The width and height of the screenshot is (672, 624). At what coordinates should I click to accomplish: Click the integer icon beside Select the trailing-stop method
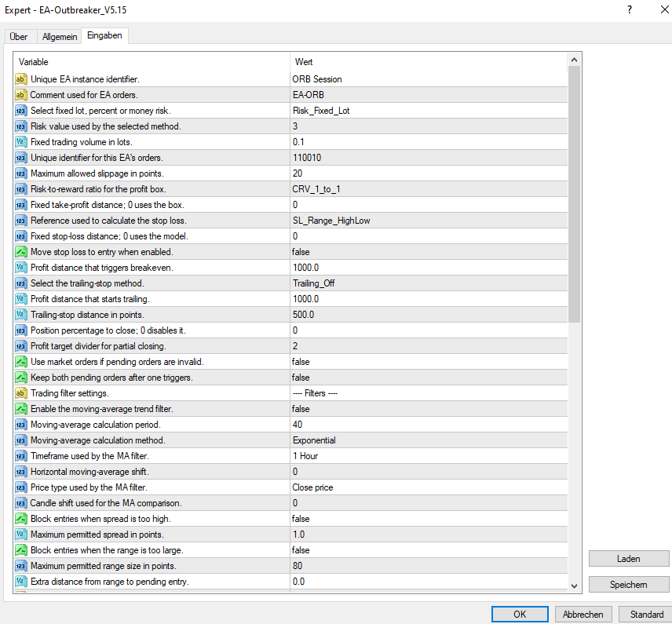pos(21,283)
